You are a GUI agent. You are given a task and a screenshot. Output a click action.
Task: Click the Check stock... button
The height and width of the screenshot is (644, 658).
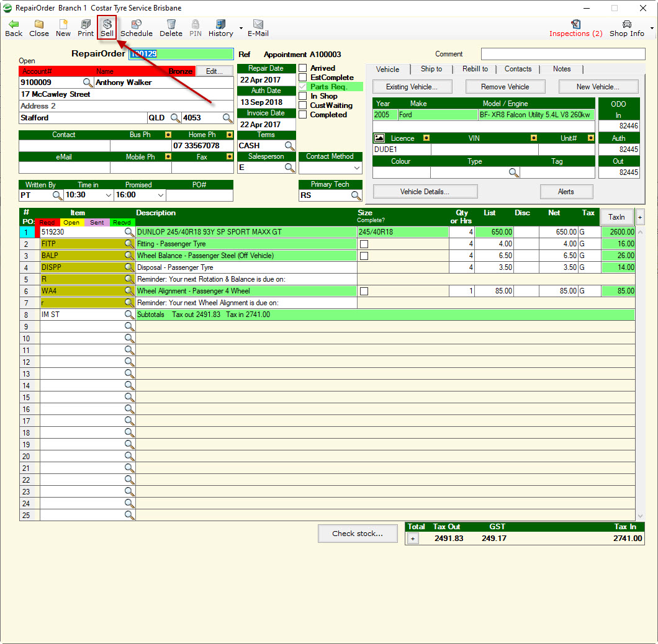point(358,534)
